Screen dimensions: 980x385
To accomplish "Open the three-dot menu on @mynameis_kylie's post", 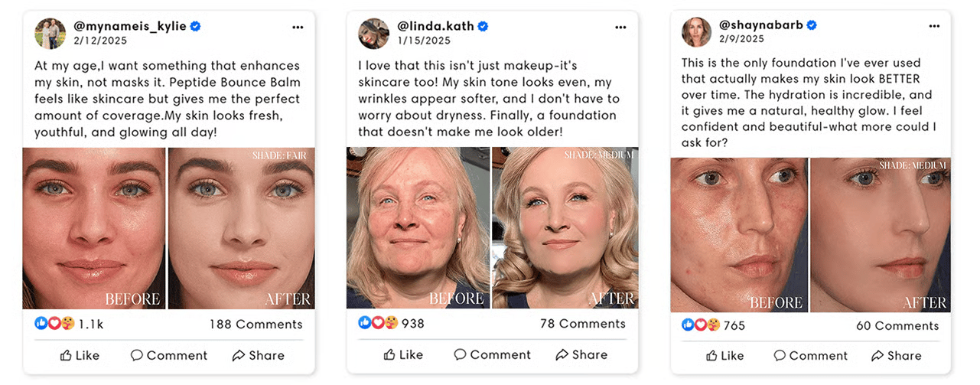I will (298, 27).
